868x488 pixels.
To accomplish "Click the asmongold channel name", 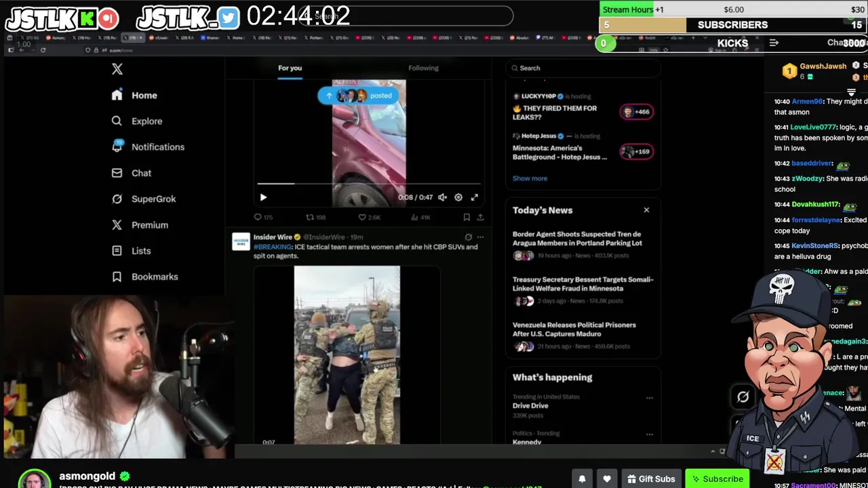I will 87,476.
